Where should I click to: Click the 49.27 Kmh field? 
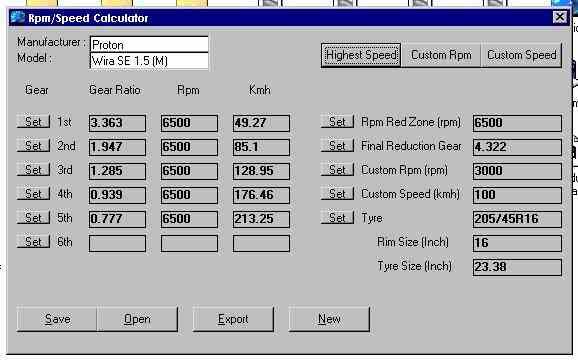261,123
